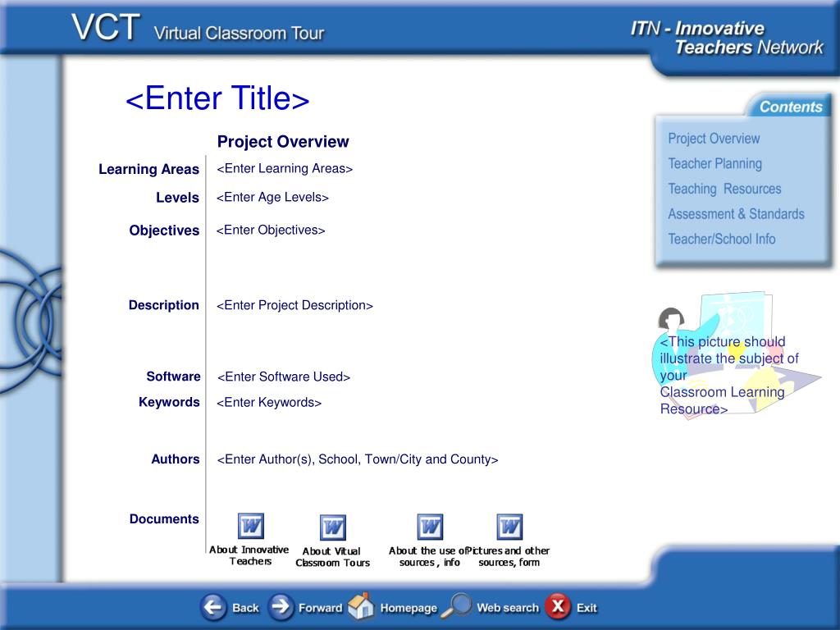
Task: Click the Authors label
Action: point(176,459)
